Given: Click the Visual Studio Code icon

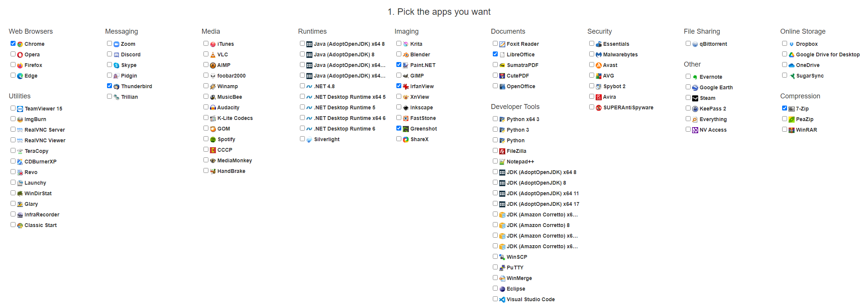Looking at the screenshot, I should (x=502, y=300).
